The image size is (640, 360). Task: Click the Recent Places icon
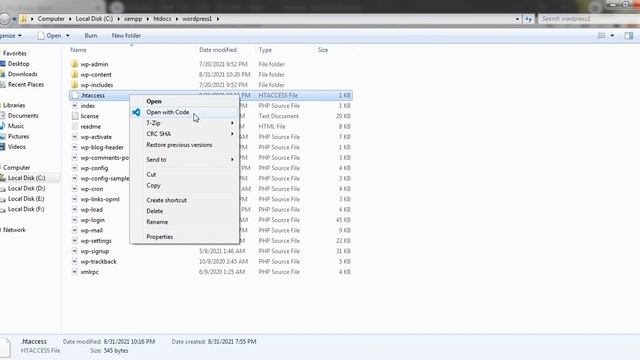(3, 84)
